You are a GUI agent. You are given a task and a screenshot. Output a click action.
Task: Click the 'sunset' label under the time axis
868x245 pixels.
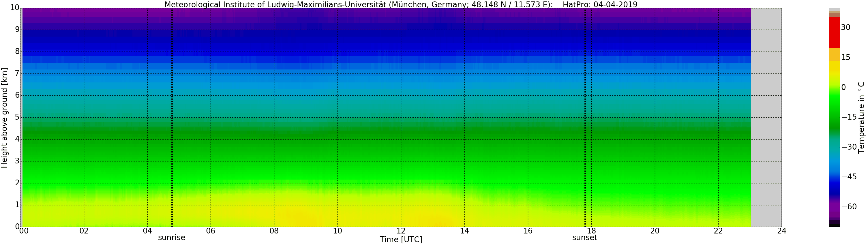[585, 238]
